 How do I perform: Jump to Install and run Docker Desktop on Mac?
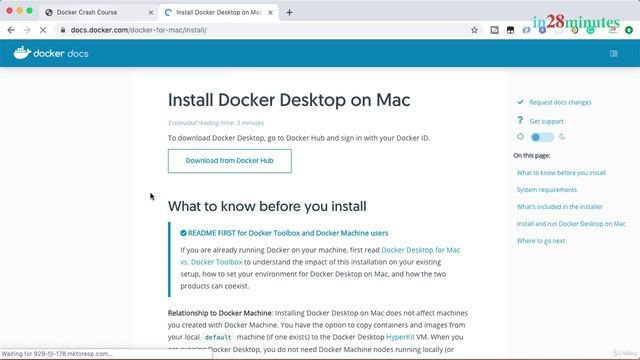click(571, 224)
